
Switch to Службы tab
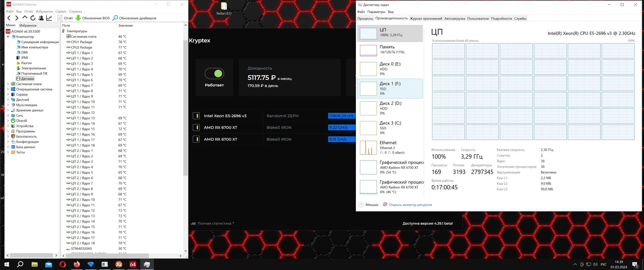click(x=520, y=18)
